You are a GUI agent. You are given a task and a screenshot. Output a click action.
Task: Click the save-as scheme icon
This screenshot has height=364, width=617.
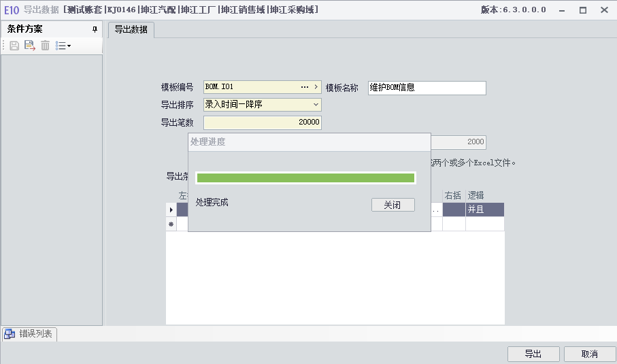pyautogui.click(x=29, y=46)
